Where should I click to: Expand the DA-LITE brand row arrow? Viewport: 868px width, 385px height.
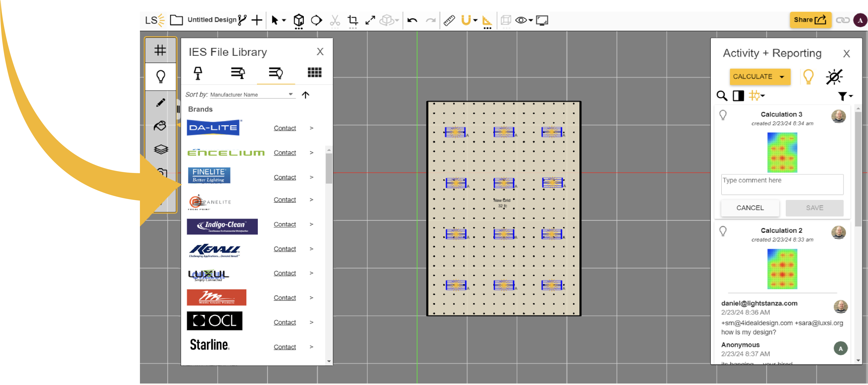312,128
